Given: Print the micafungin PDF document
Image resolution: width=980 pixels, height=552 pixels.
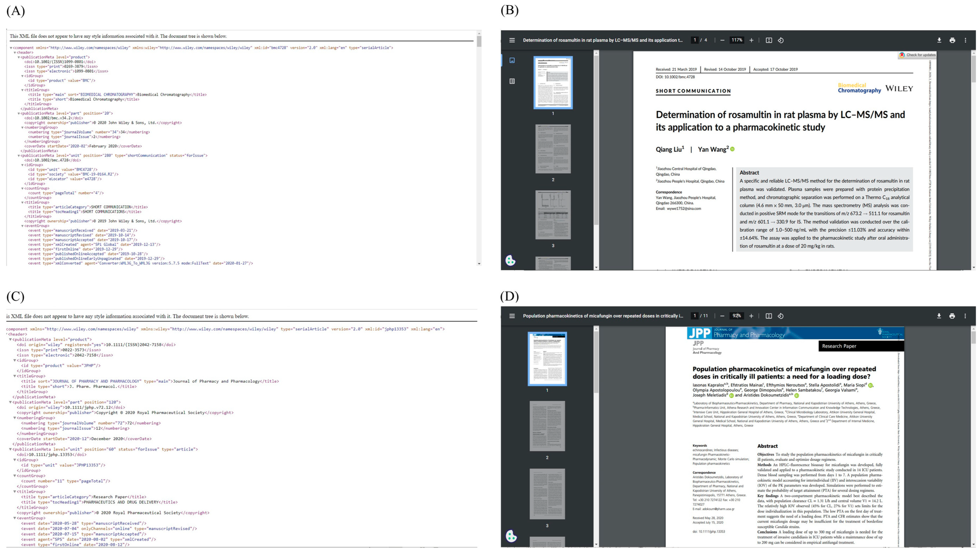Looking at the screenshot, I should pyautogui.click(x=952, y=316).
